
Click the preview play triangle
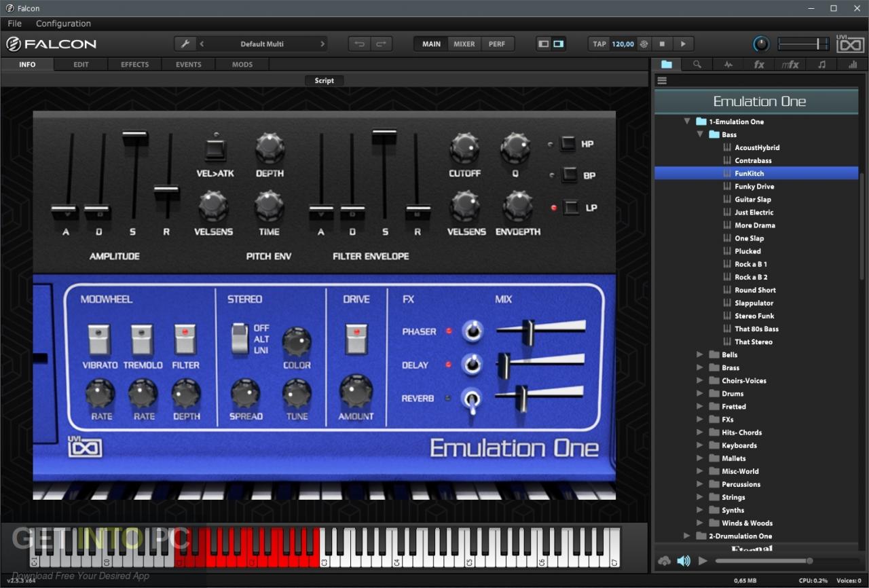click(703, 561)
